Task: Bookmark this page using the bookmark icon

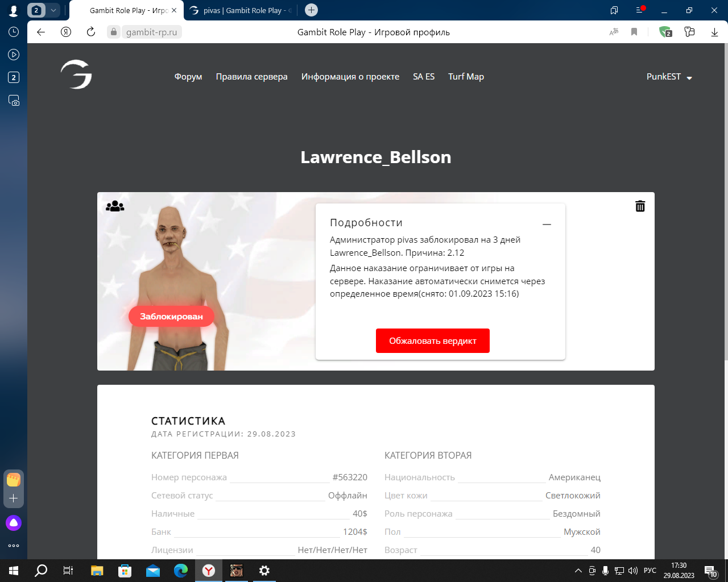Action: [634, 32]
